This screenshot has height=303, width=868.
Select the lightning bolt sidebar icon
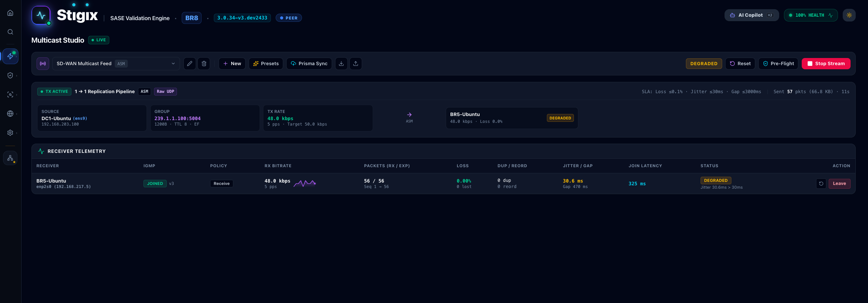coord(10,56)
